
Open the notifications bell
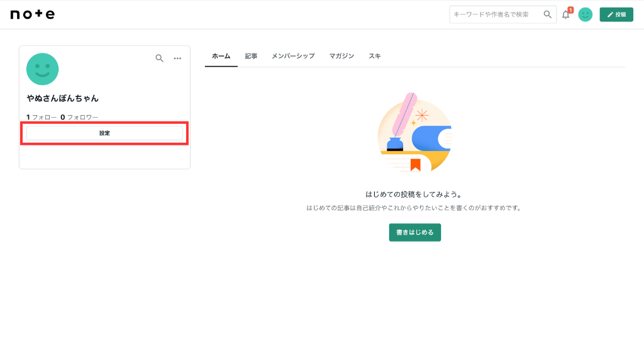click(x=566, y=14)
